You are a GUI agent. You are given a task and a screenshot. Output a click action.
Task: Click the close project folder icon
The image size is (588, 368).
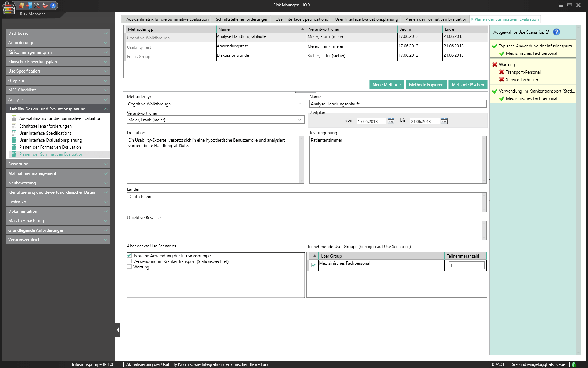(21, 5)
